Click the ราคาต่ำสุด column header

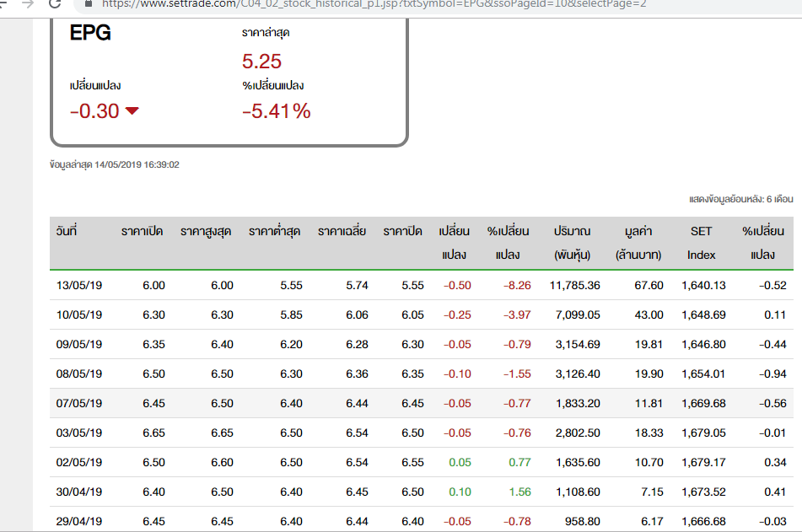click(274, 232)
